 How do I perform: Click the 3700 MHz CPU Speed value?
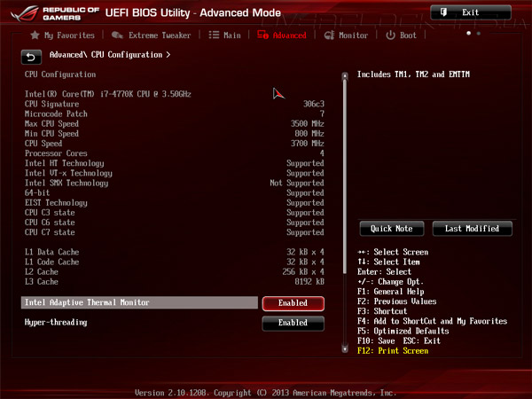pyautogui.click(x=308, y=144)
